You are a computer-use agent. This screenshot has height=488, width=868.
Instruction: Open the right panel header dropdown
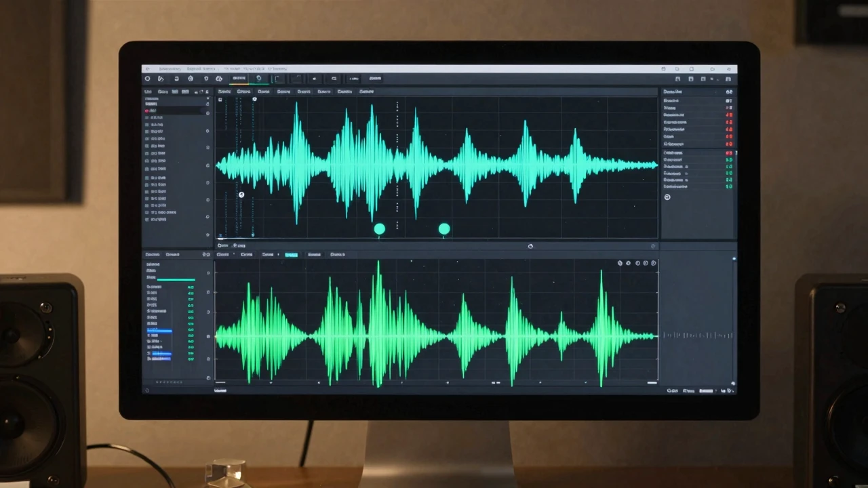[x=673, y=91]
